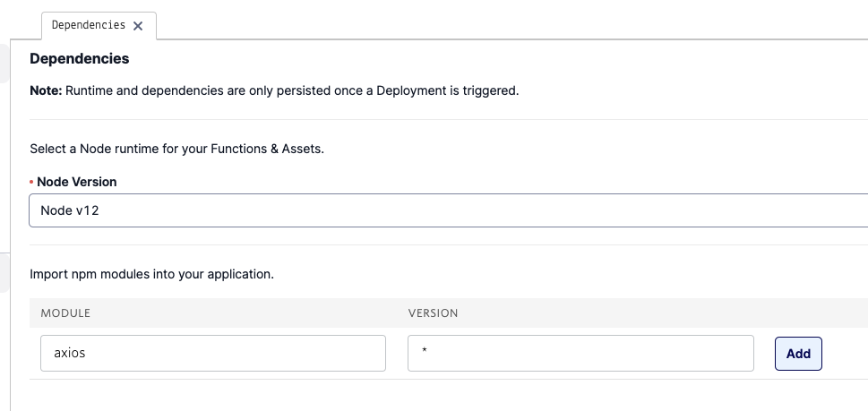Close the Dependencies tab with the X icon
This screenshot has width=868, height=411.
[x=138, y=26]
